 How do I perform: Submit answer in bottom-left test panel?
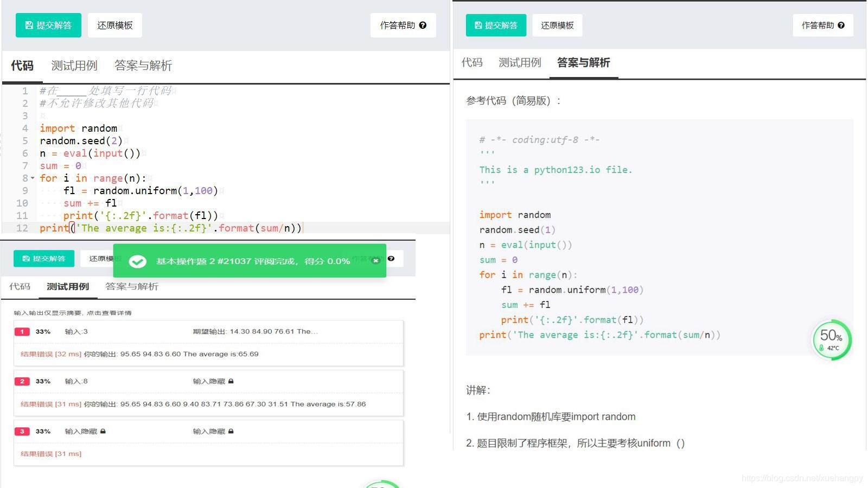[43, 259]
